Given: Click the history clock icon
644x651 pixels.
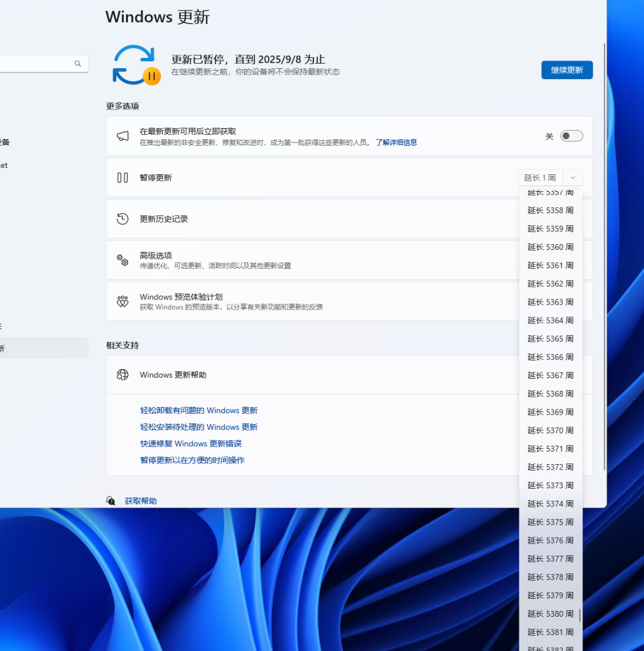Looking at the screenshot, I should coord(123,219).
